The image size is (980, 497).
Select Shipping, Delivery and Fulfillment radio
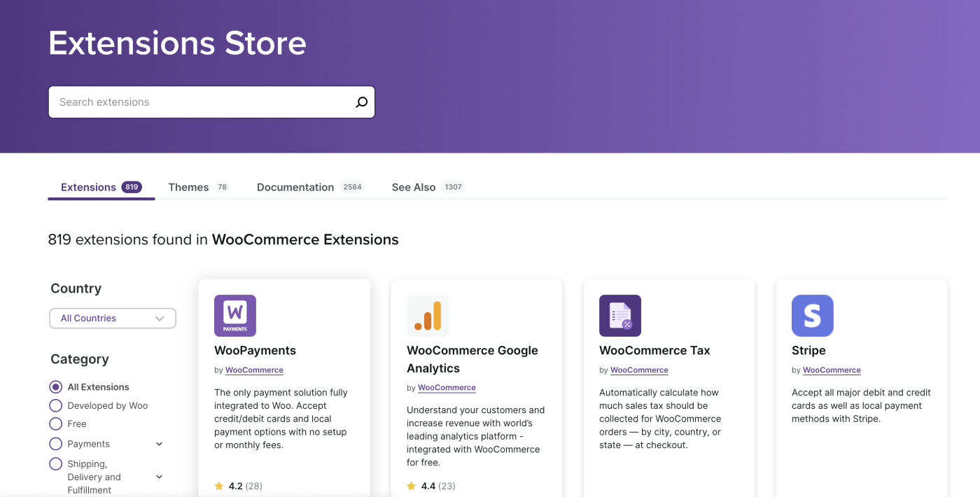56,464
